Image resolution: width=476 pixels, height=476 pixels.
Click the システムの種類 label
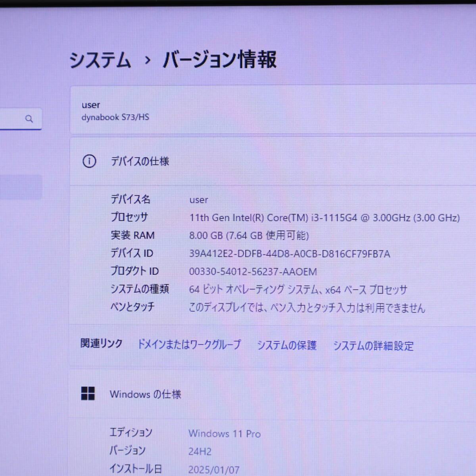tap(140, 289)
